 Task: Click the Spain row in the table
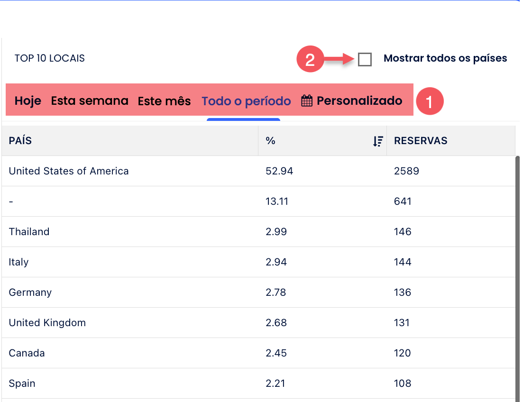coord(22,384)
